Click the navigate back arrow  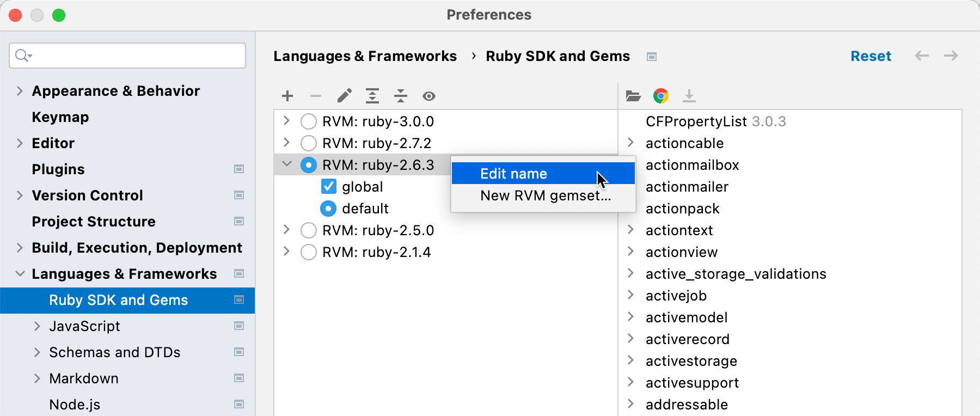(x=922, y=56)
